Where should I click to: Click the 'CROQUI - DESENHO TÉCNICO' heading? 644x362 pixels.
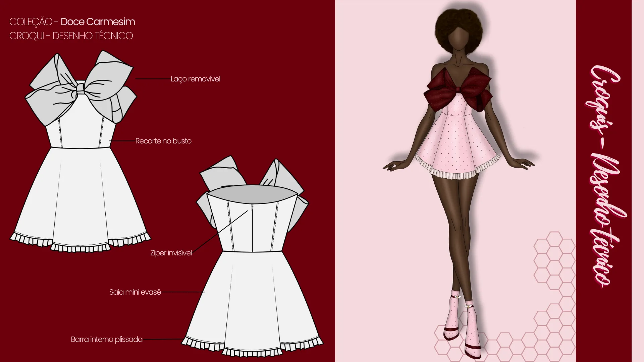tap(71, 36)
